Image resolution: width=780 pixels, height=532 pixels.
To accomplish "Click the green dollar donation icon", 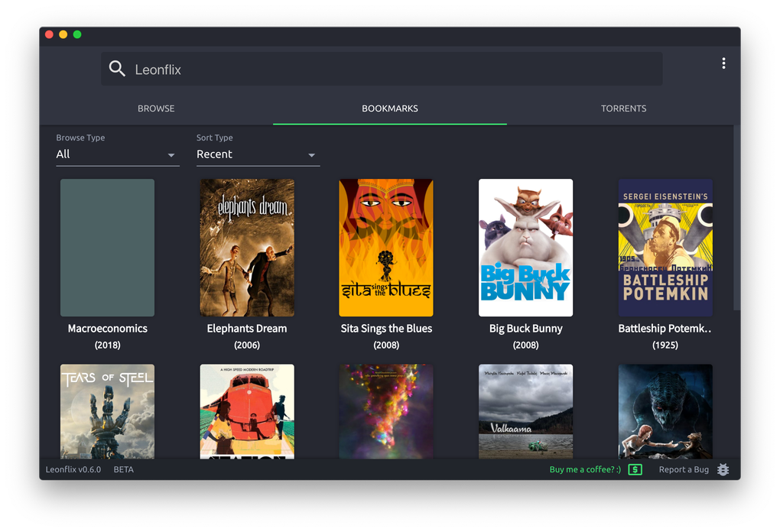I will point(635,469).
